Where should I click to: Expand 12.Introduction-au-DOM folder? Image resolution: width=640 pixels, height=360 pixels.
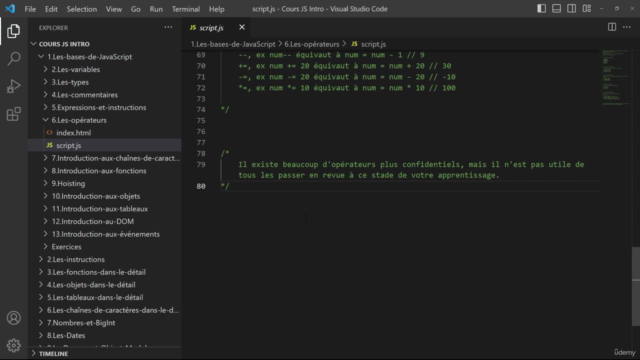point(105,221)
